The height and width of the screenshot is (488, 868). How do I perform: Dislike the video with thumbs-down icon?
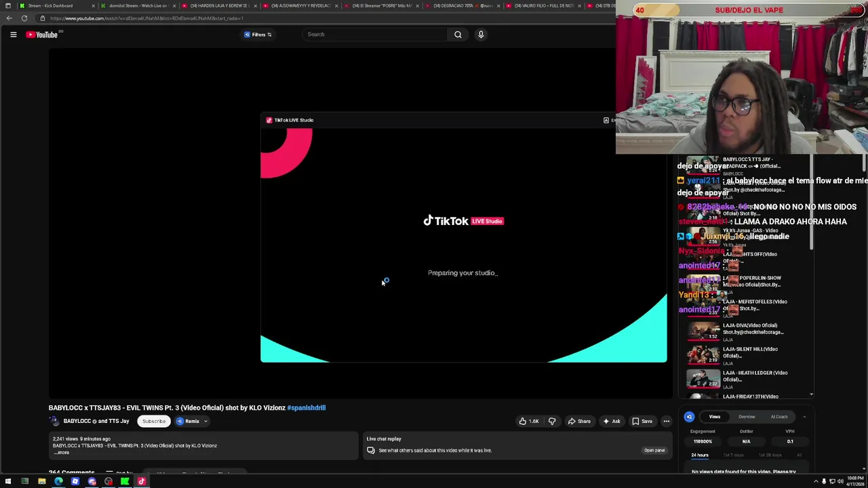point(552,422)
